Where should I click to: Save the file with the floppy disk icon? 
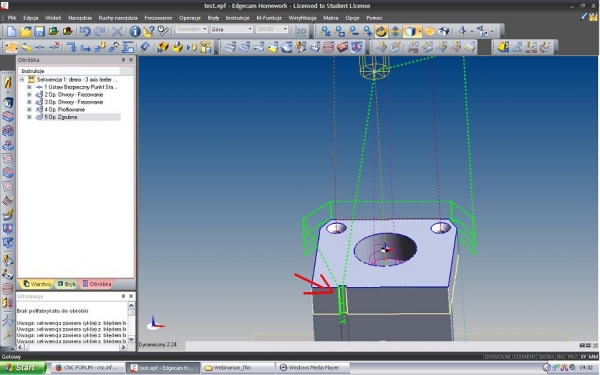(39, 31)
